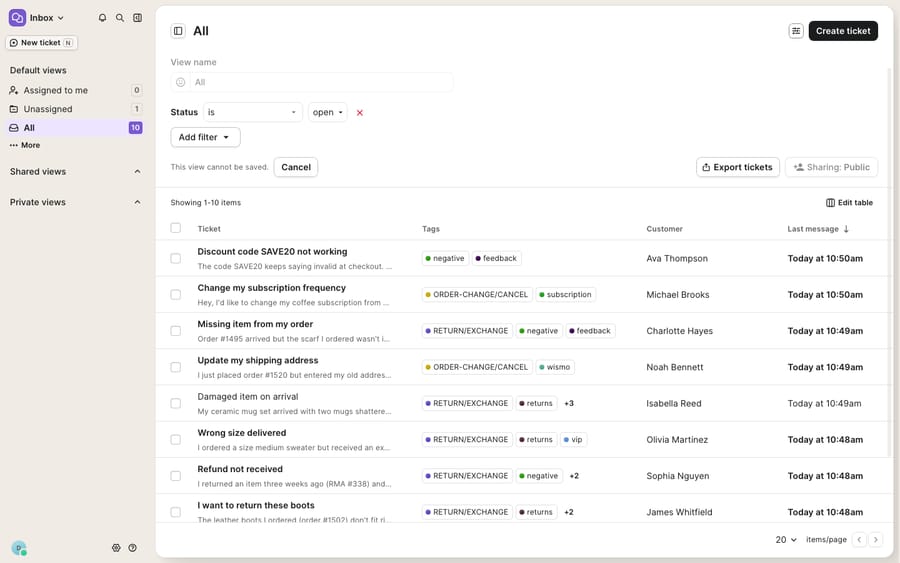This screenshot has width=900, height=563.
Task: Open ticket 'Refund not received'
Action: tap(240, 469)
